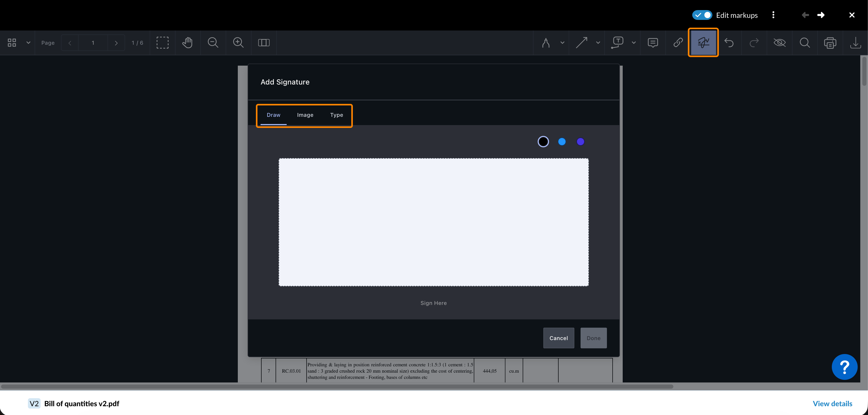Activate the marquee selection tool
The height and width of the screenshot is (415, 868).
tap(162, 43)
